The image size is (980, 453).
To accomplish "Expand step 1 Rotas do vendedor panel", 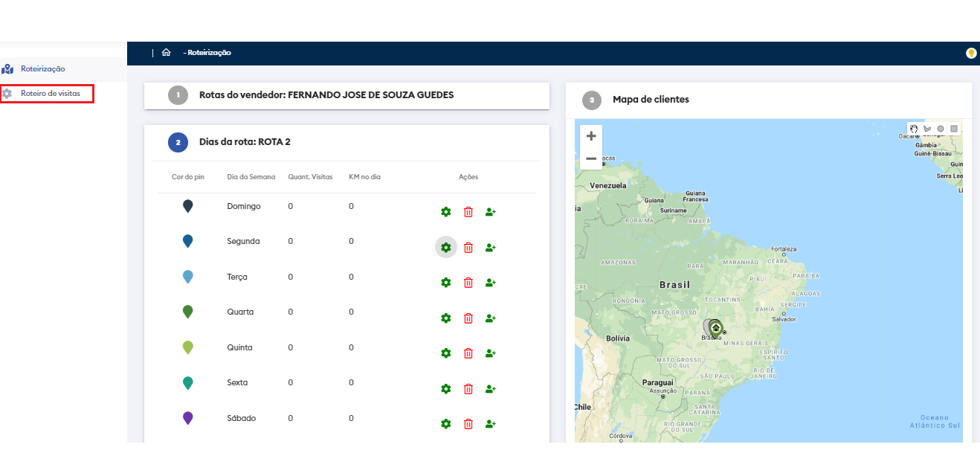I will tap(326, 95).
